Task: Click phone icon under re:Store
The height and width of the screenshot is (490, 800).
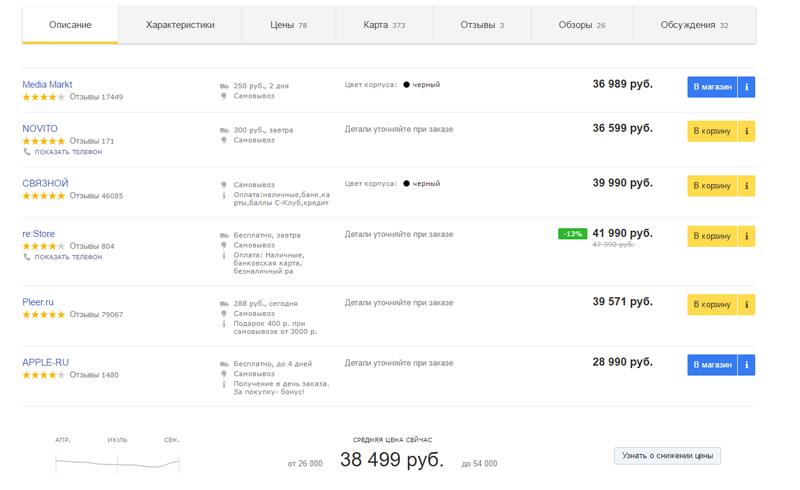Action: 27,257
